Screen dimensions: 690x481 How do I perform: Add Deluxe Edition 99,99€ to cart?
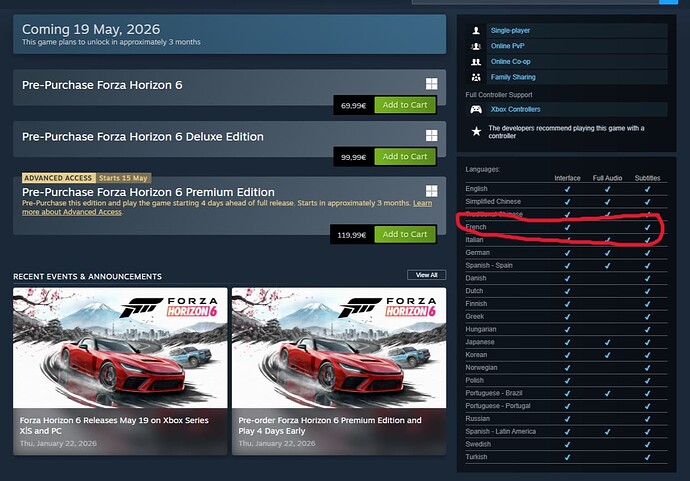405,156
